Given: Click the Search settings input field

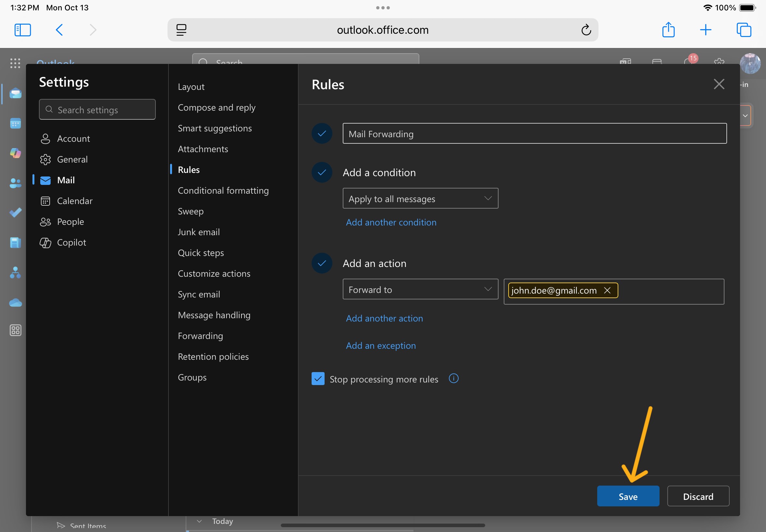Looking at the screenshot, I should pyautogui.click(x=97, y=109).
